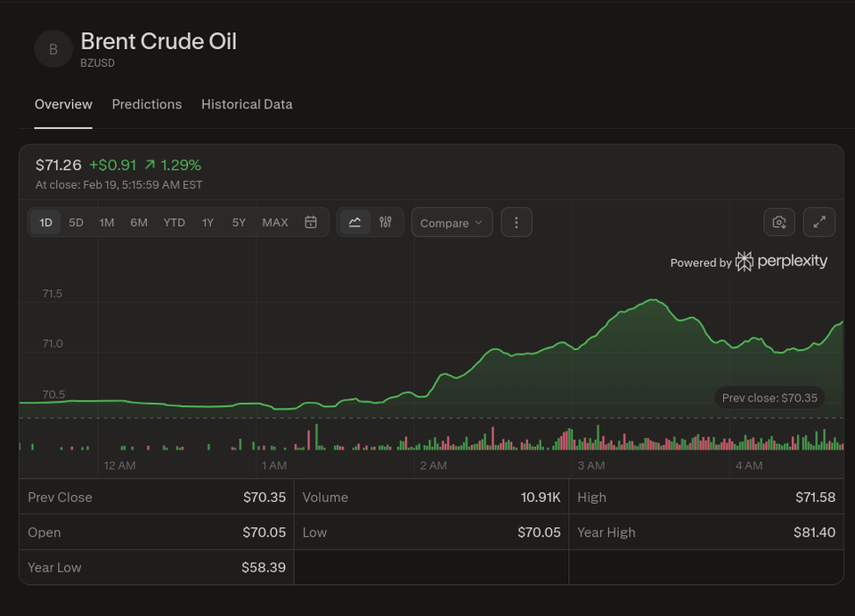The height and width of the screenshot is (616, 855).
Task: Go to the Predictions tab
Action: click(147, 104)
